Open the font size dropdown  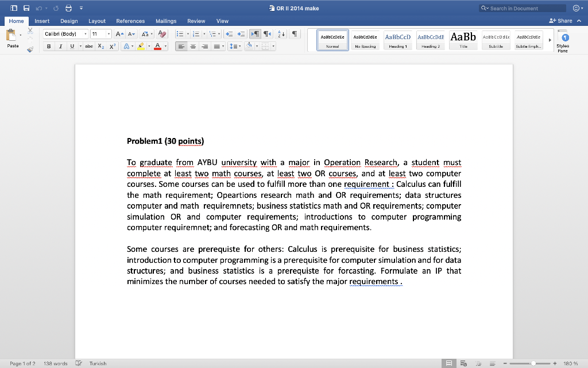[108, 33]
